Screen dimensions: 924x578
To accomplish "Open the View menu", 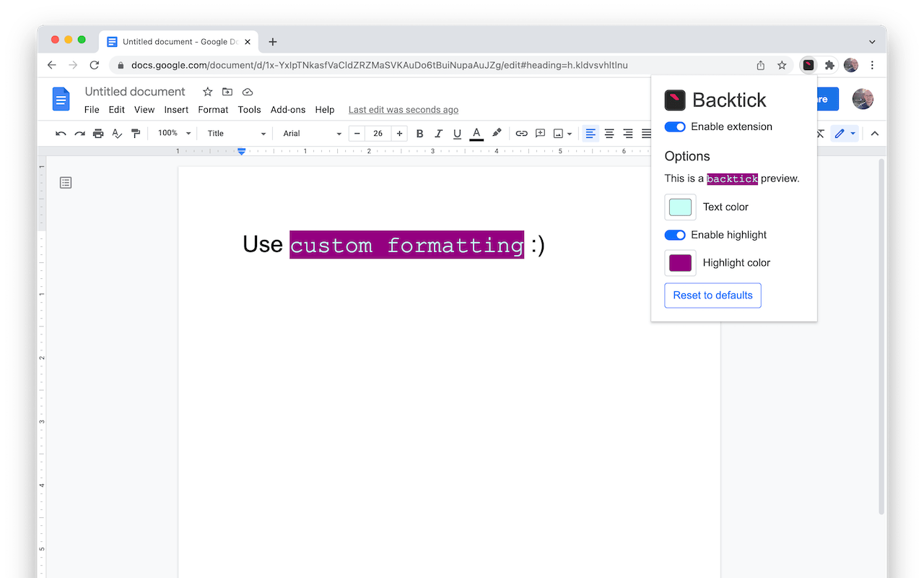I will [144, 110].
